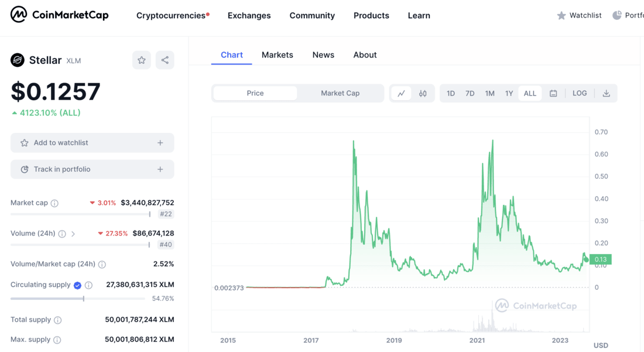Switch to the About tab
Screen dimensions: 644x352
[x=365, y=55]
